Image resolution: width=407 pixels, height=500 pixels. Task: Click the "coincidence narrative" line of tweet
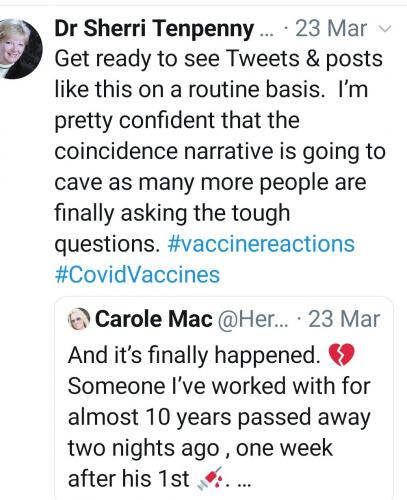click(220, 152)
